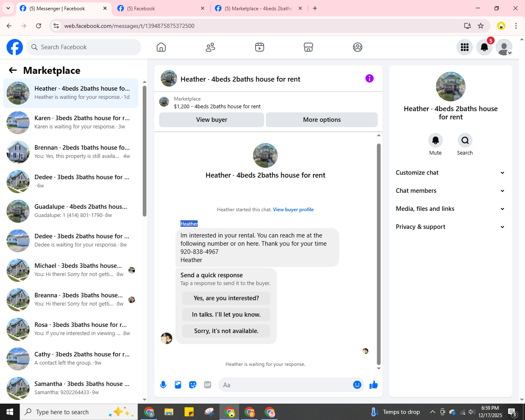Viewport: 525px width, 420px height.
Task: Open the Facebook menu grid icon
Action: click(465, 47)
